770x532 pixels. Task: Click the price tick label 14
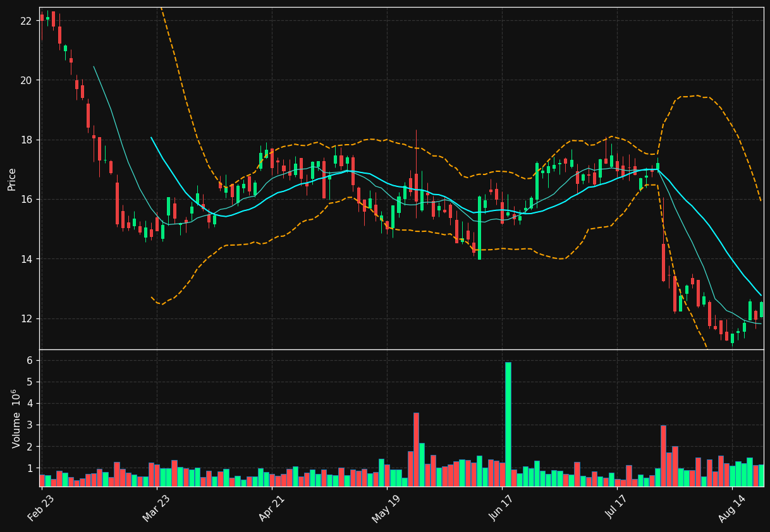tap(26, 259)
